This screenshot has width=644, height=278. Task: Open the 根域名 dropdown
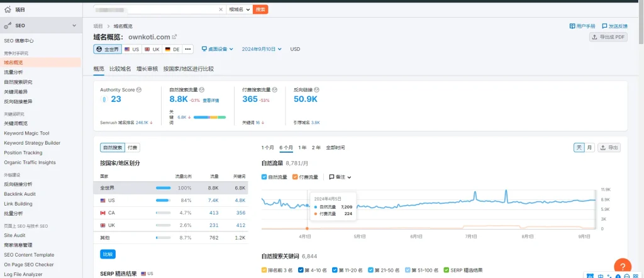point(239,9)
